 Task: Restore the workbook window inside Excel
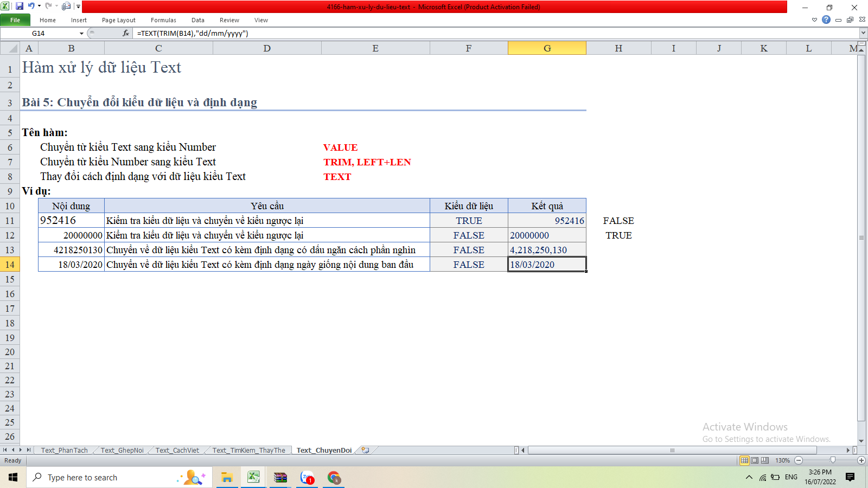850,20
